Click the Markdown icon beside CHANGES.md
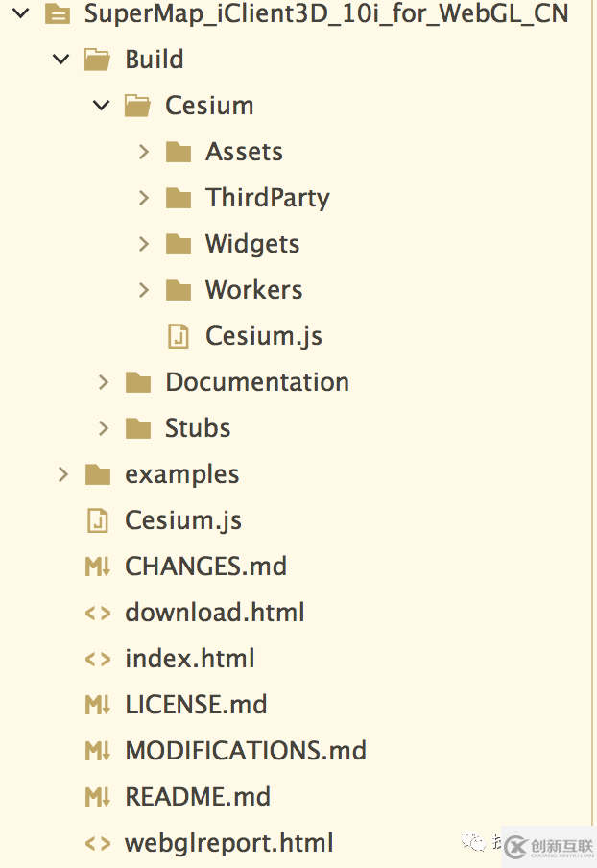This screenshot has width=597, height=868. [98, 567]
